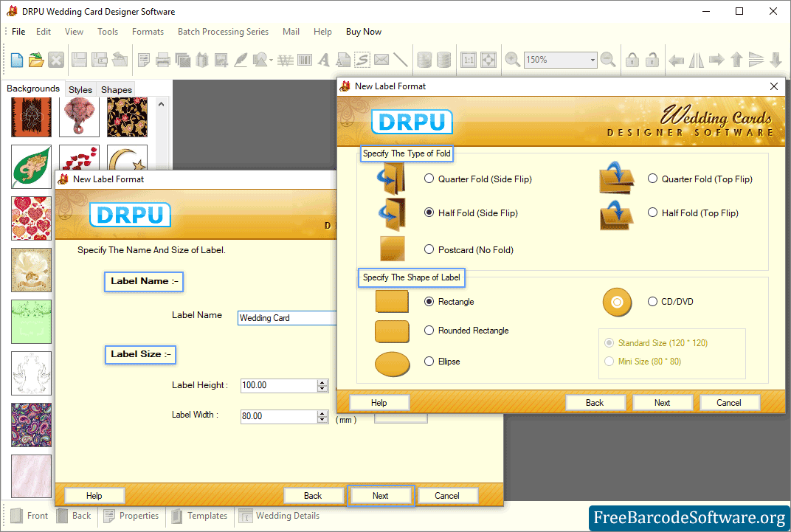Click Next in the fold type dialog
Screen dimensions: 791x532
663,402
